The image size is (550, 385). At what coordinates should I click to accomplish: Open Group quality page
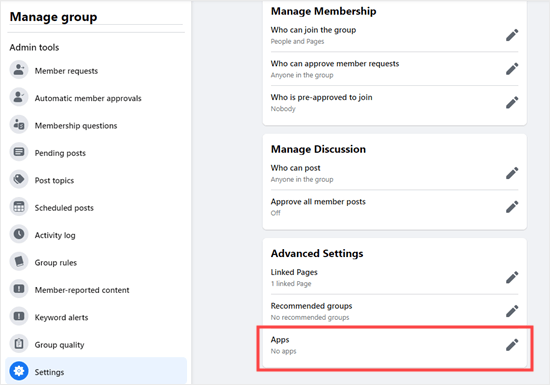(x=96, y=344)
